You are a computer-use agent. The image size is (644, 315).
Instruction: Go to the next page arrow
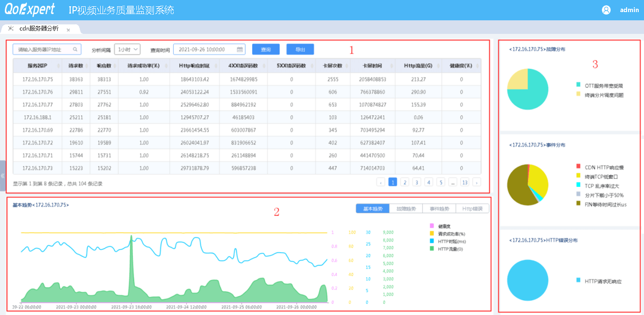[477, 182]
